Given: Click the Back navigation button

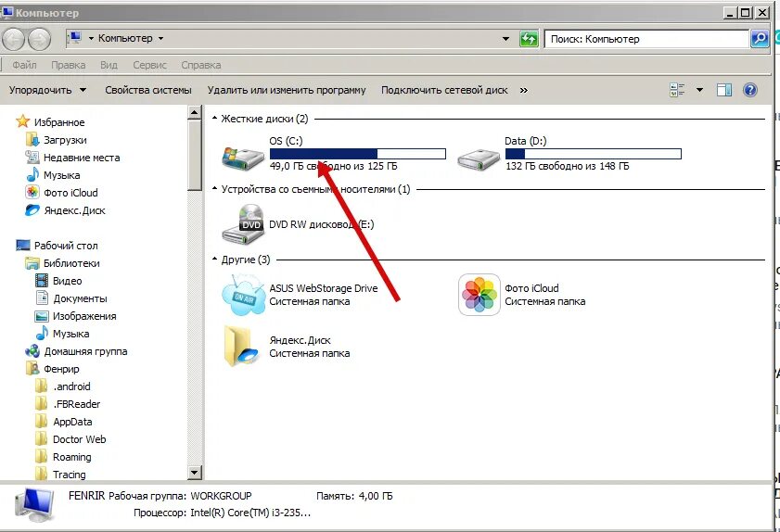Looking at the screenshot, I should 13,39.
